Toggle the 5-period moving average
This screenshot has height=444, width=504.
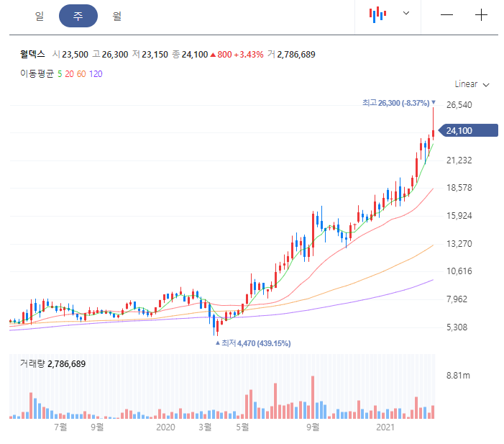coord(60,74)
